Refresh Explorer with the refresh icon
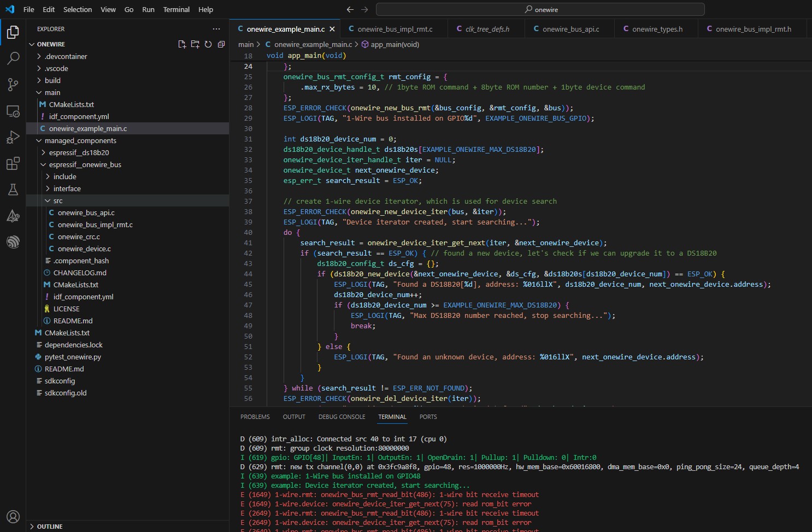Image resolution: width=812 pixels, height=532 pixels. (x=208, y=44)
